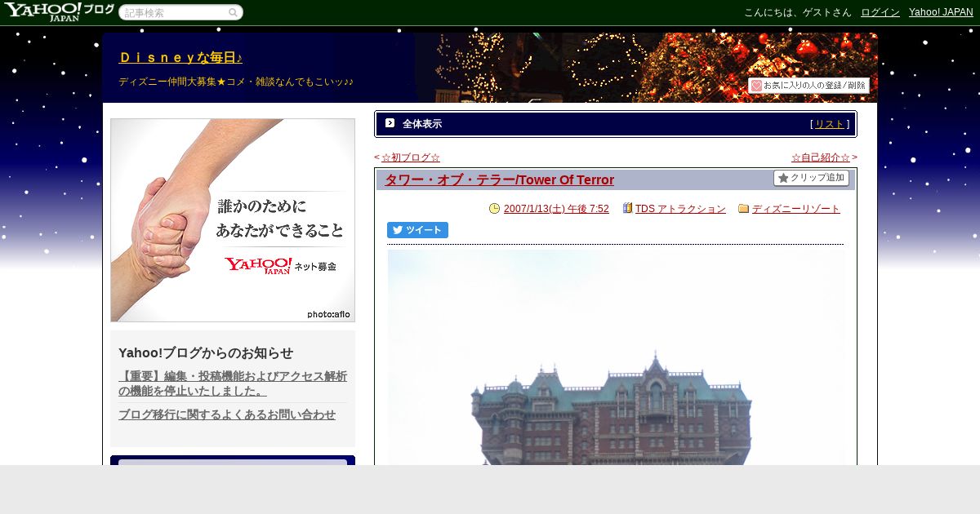Go to previous post ☆初ブログ☆
980x514 pixels.
411,157
